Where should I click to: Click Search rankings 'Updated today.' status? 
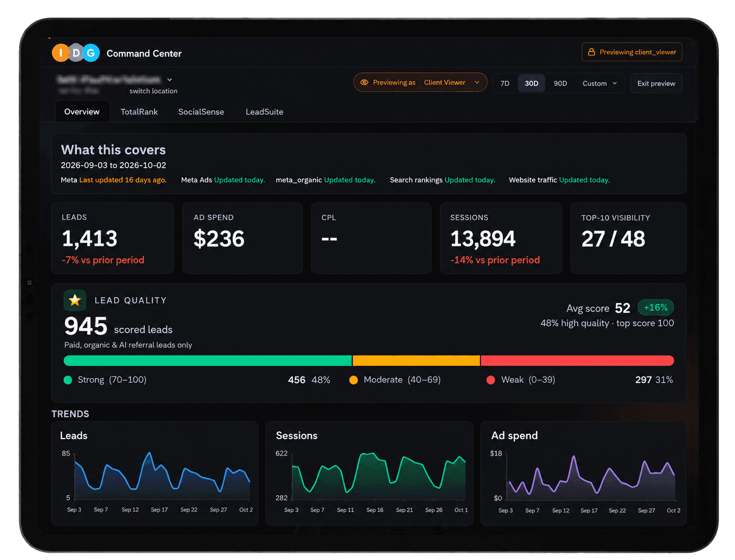470,180
